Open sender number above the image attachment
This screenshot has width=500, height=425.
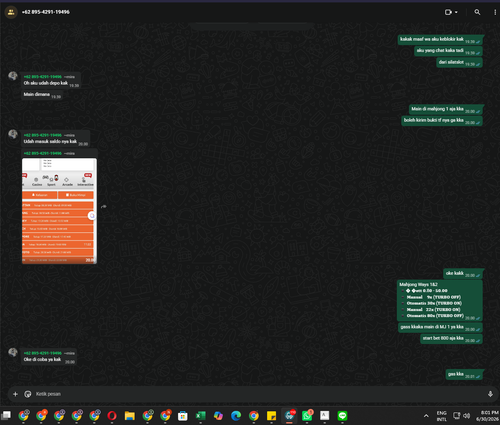(43, 153)
